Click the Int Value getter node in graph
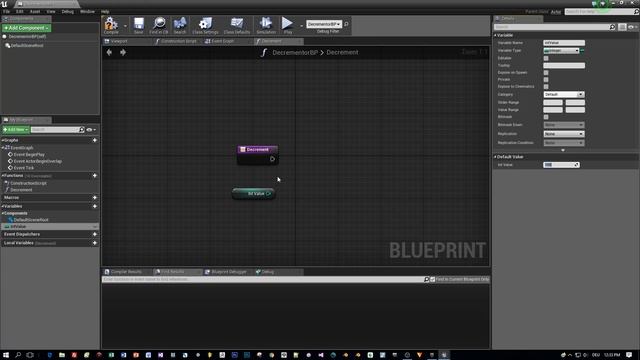Viewport: 640px width, 360px height. pos(253,193)
